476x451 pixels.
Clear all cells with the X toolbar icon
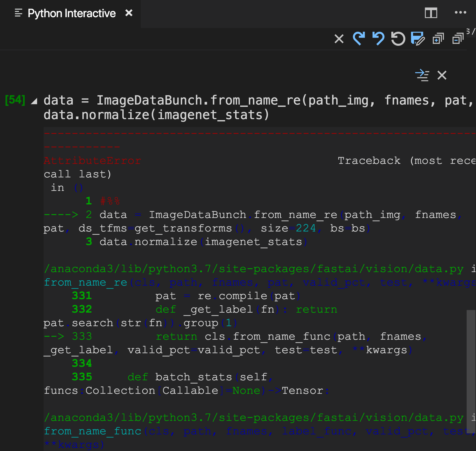[339, 39]
